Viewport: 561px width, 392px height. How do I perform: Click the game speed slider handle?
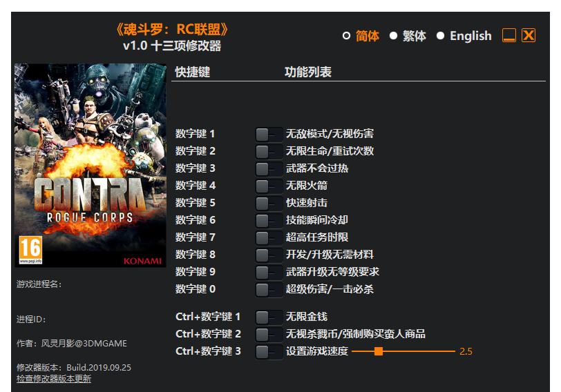pyautogui.click(x=379, y=351)
